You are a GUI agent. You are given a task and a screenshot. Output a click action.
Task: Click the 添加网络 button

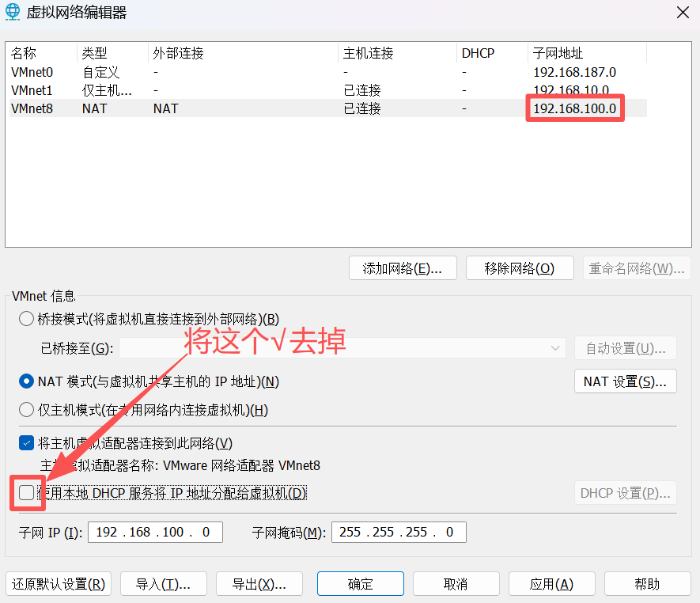point(403,268)
